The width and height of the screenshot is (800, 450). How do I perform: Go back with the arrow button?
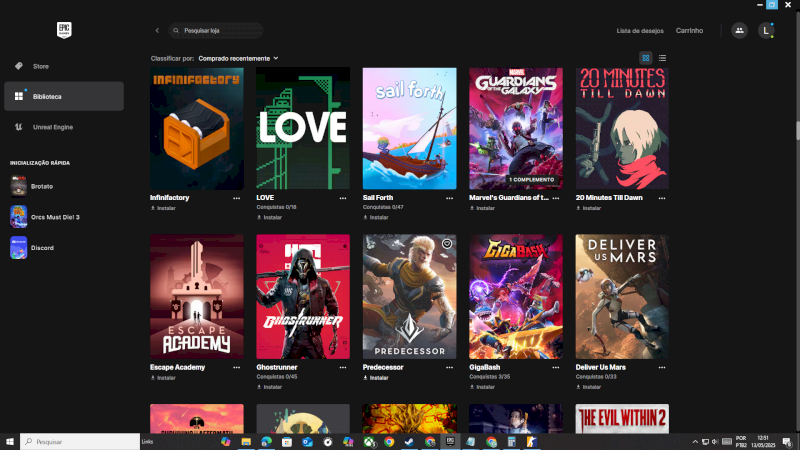[x=157, y=31]
